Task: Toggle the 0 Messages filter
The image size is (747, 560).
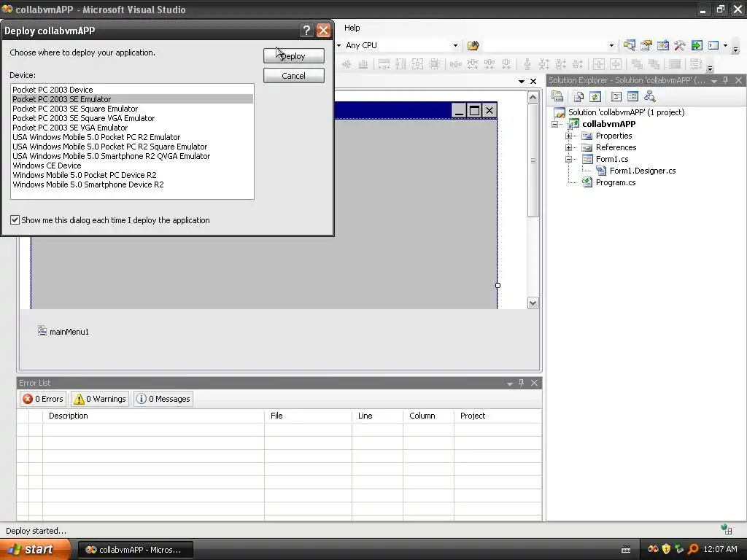Action: pyautogui.click(x=163, y=399)
